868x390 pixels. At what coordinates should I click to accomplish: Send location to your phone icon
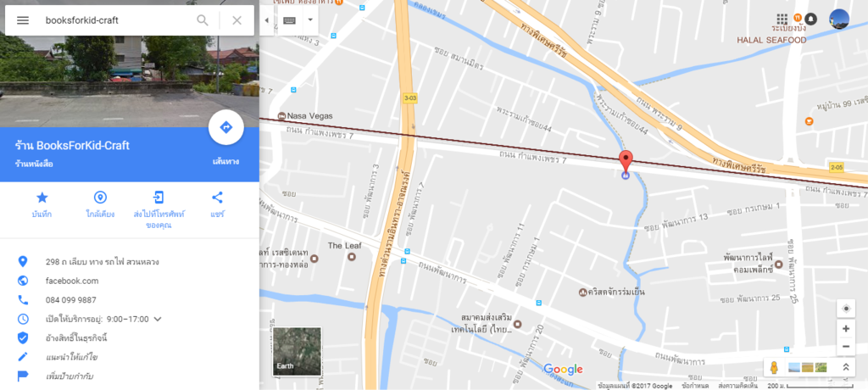[x=159, y=198]
